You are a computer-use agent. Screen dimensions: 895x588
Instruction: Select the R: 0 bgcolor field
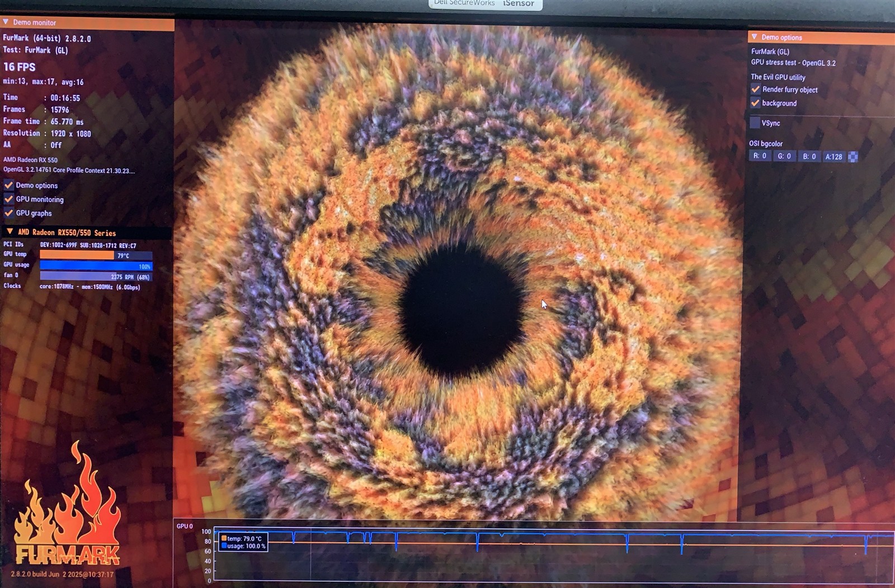point(760,157)
